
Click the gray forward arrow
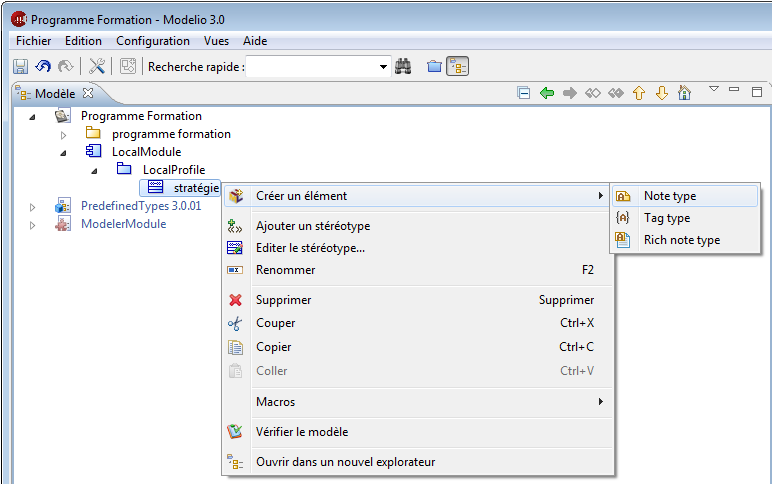[x=570, y=93]
